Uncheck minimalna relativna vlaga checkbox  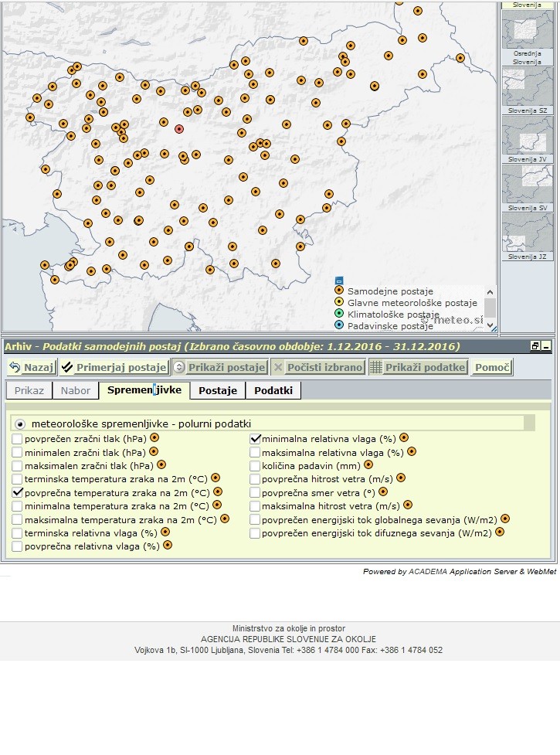point(255,438)
